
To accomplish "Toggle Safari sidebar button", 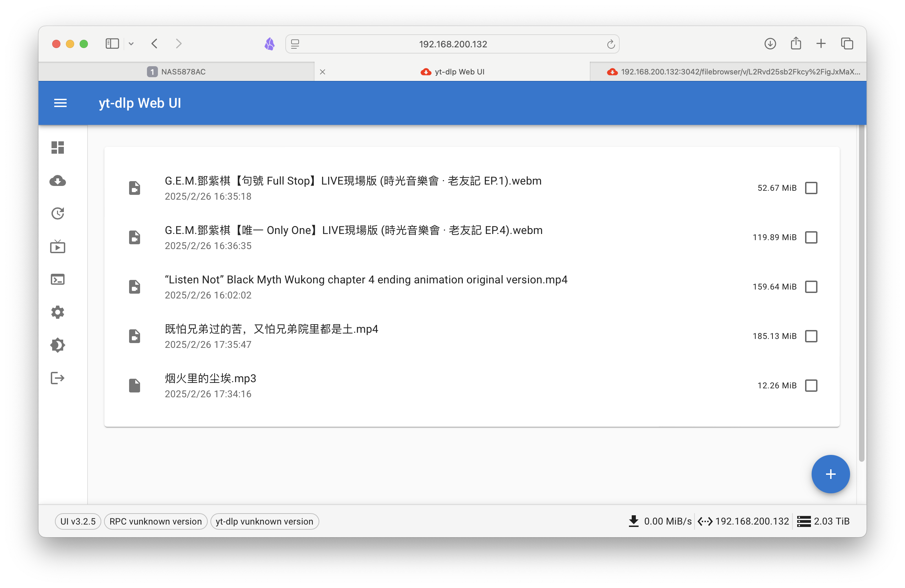I will [x=112, y=44].
